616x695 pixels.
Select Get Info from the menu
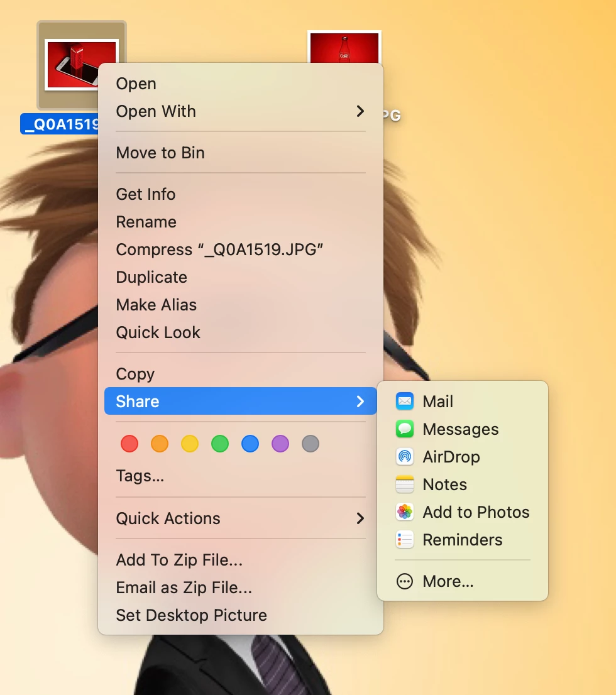(x=240, y=194)
